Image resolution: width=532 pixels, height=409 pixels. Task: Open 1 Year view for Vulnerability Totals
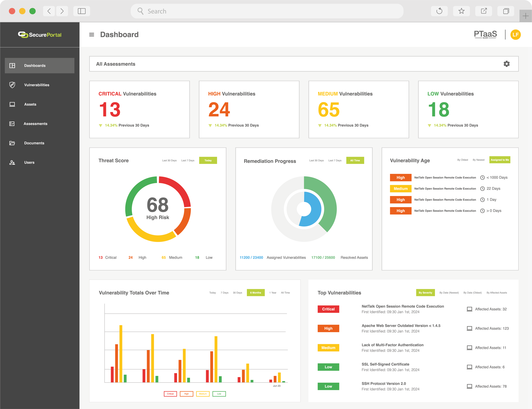pos(273,293)
